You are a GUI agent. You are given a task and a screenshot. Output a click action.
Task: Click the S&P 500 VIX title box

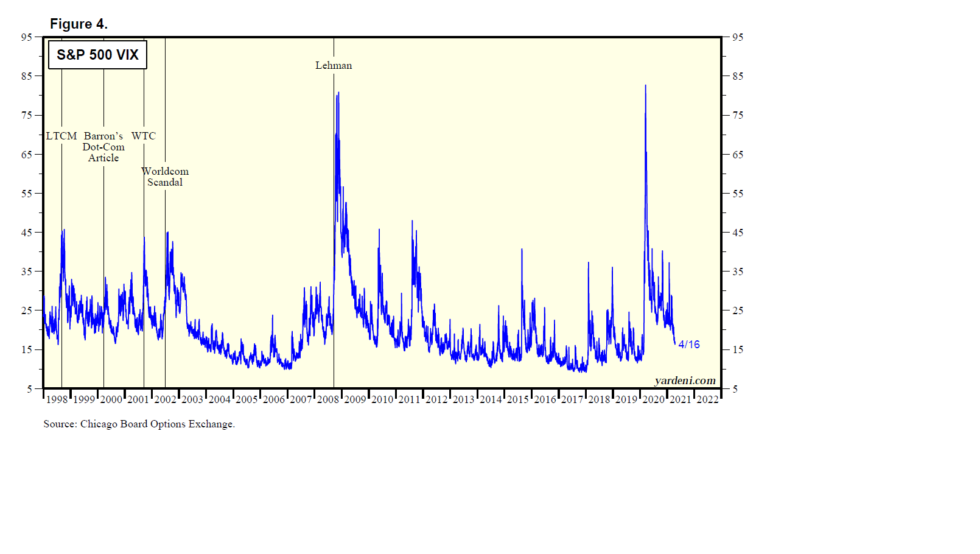coord(97,55)
